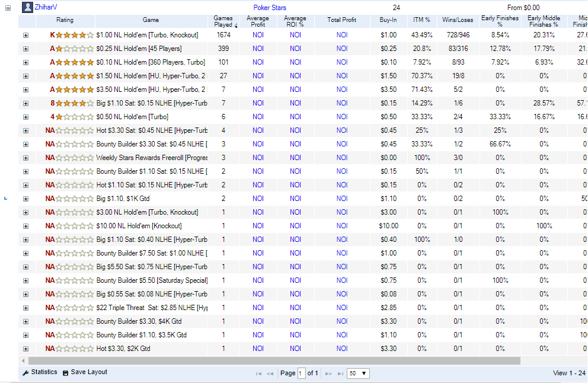Click the ZhiharV player avatar icon

[x=27, y=7]
